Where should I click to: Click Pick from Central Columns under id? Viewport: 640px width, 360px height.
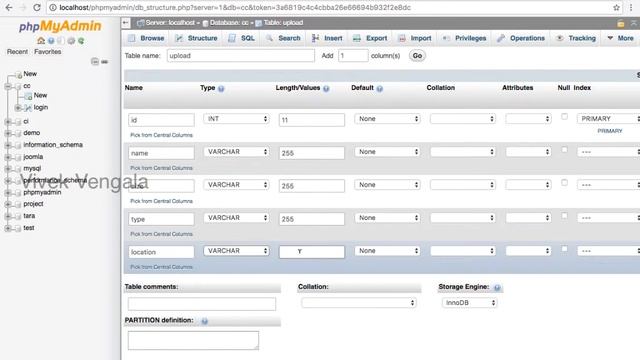[161, 135]
